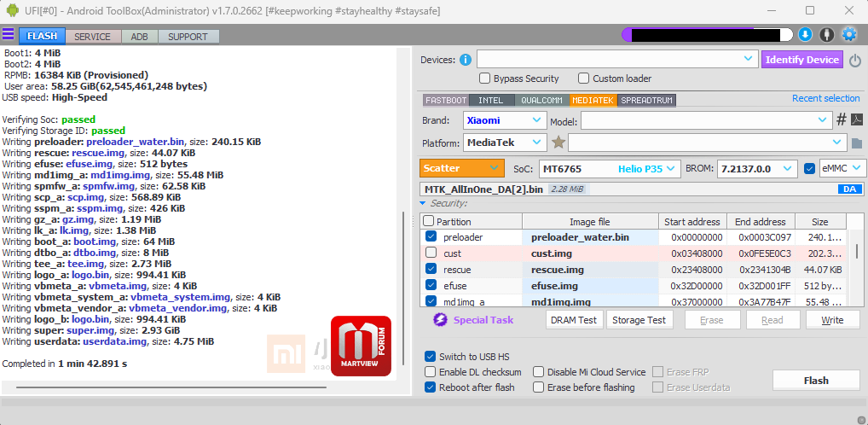
Task: Open the Brand dropdown showing Xiaomi
Action: (505, 119)
